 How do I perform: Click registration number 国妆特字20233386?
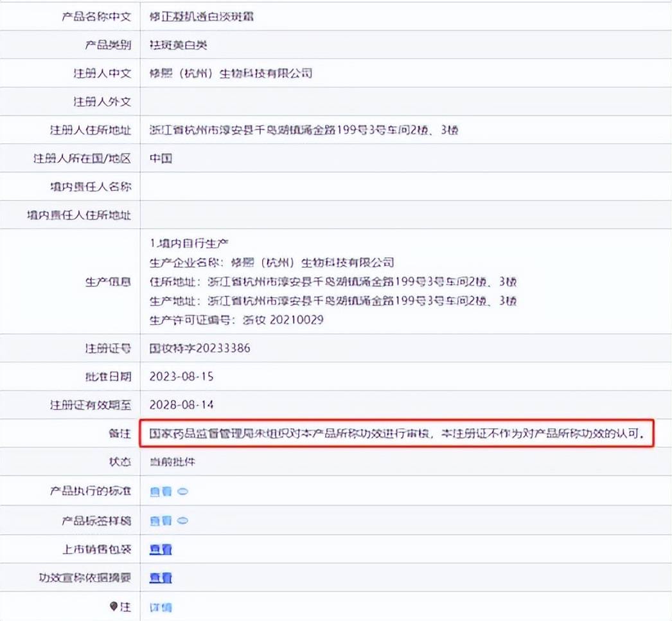tap(200, 348)
